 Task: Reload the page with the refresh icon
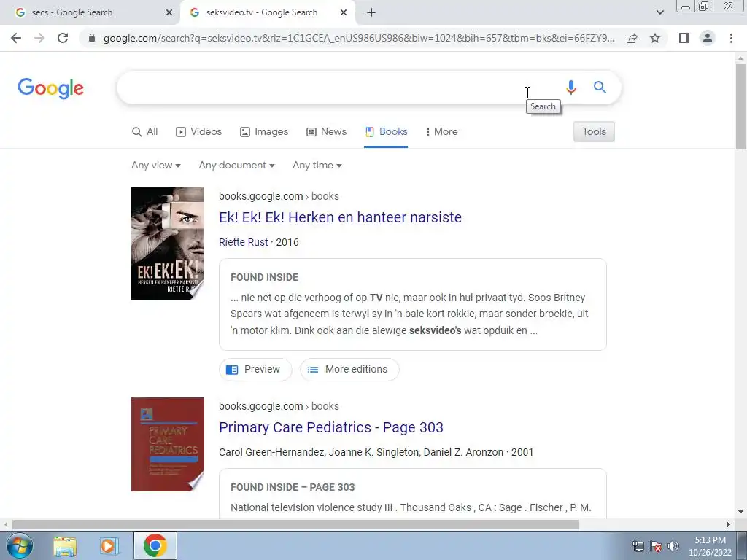(x=63, y=38)
